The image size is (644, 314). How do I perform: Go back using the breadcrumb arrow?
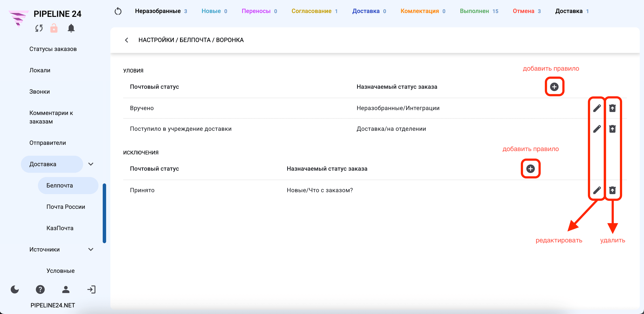tap(127, 40)
